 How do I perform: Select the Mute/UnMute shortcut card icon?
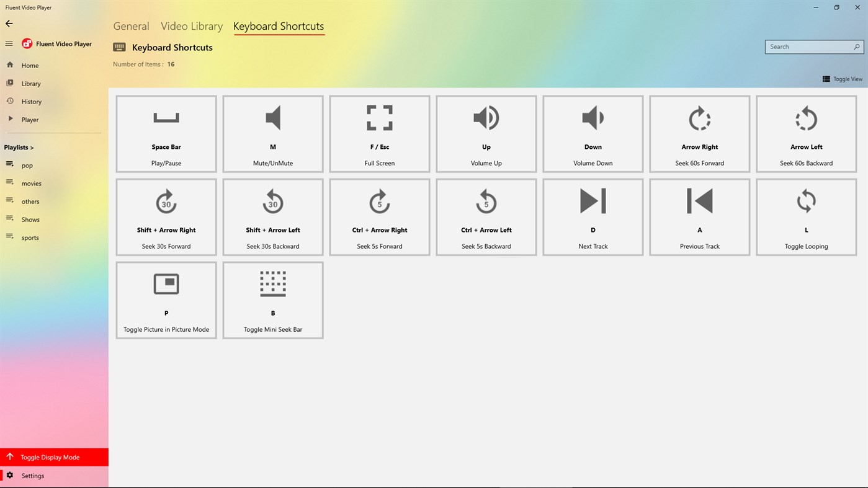coord(272,117)
